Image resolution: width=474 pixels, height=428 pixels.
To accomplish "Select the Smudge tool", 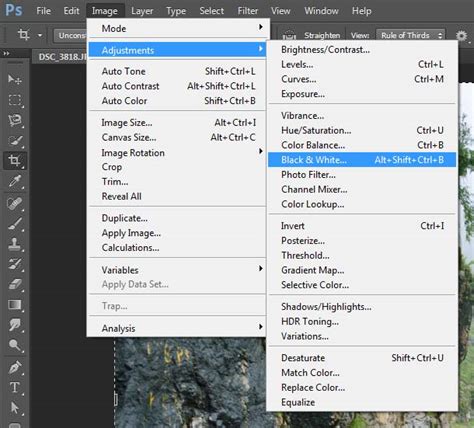I will pyautogui.click(x=15, y=325).
